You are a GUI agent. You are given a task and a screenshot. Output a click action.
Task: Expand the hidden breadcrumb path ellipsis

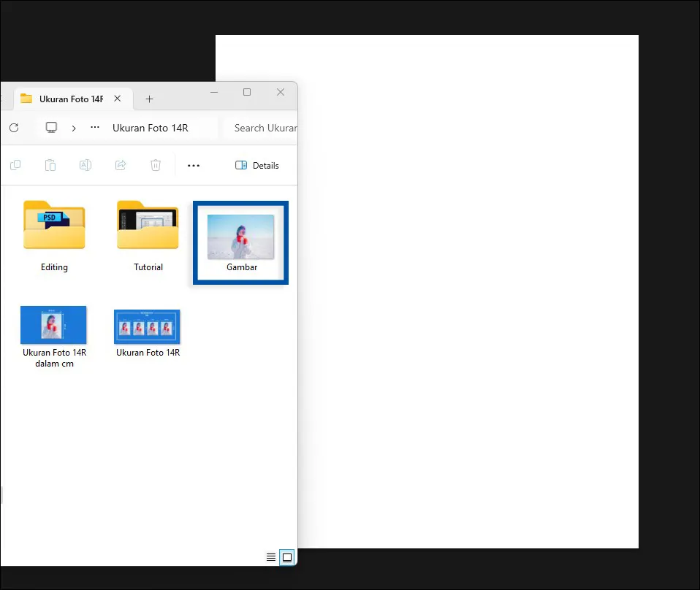click(95, 128)
